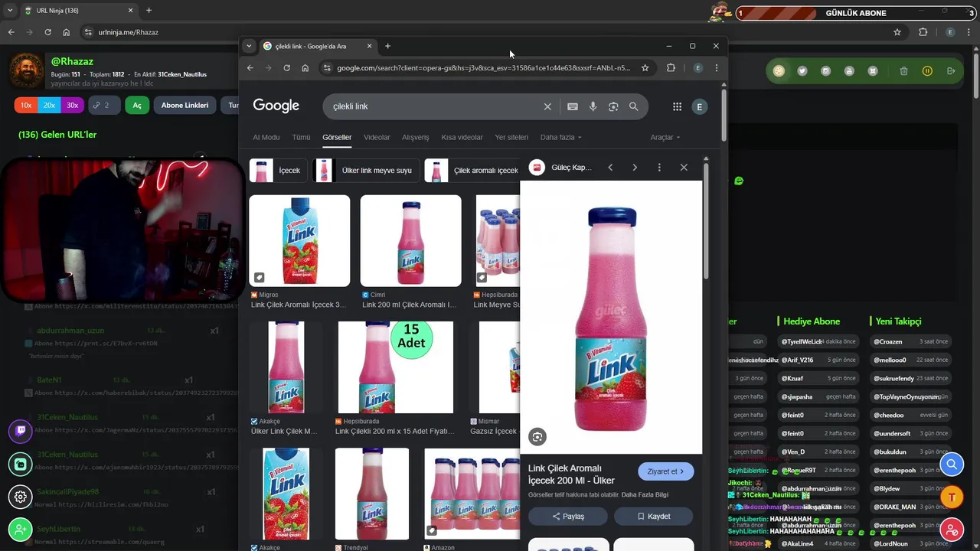Image resolution: width=980 pixels, height=551 pixels.
Task: Open the 15 Adet Hepsiburada thumbnail
Action: coord(396,367)
